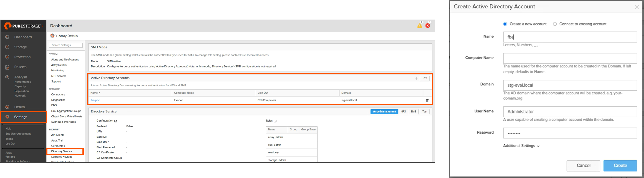Open the Dashboard sidebar icon
This screenshot has width=644, height=178.
[x=7, y=37]
